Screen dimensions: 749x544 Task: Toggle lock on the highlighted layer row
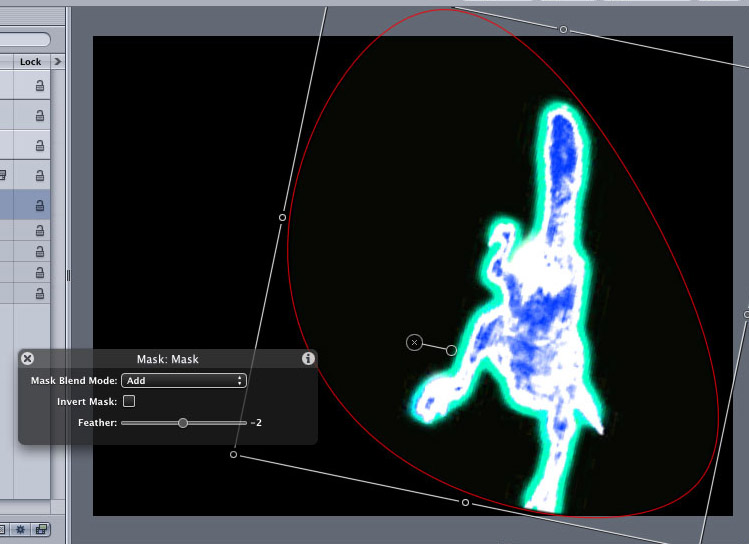click(40, 205)
